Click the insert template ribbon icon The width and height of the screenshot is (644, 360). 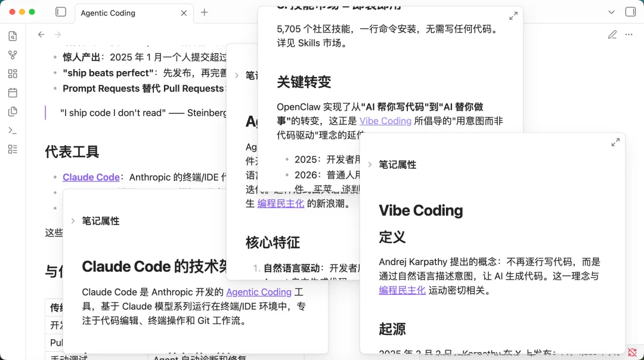13,112
